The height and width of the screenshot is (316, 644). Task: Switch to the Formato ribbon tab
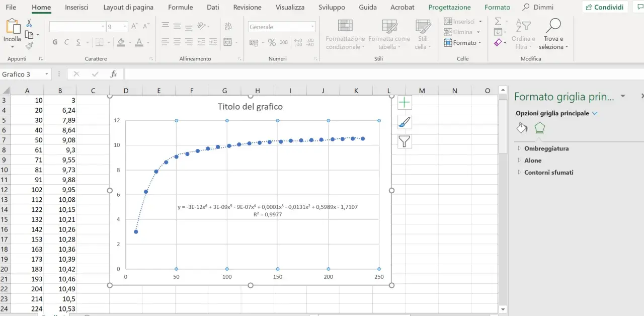497,8
